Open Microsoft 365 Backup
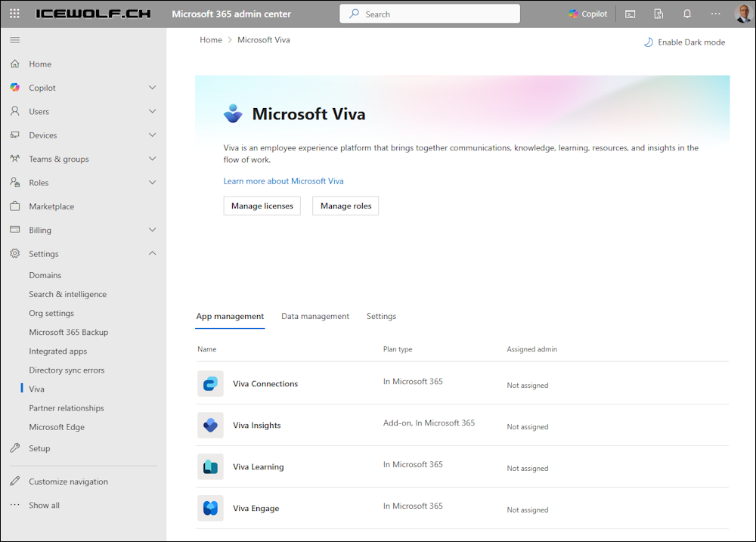The height and width of the screenshot is (542, 756). tap(69, 333)
